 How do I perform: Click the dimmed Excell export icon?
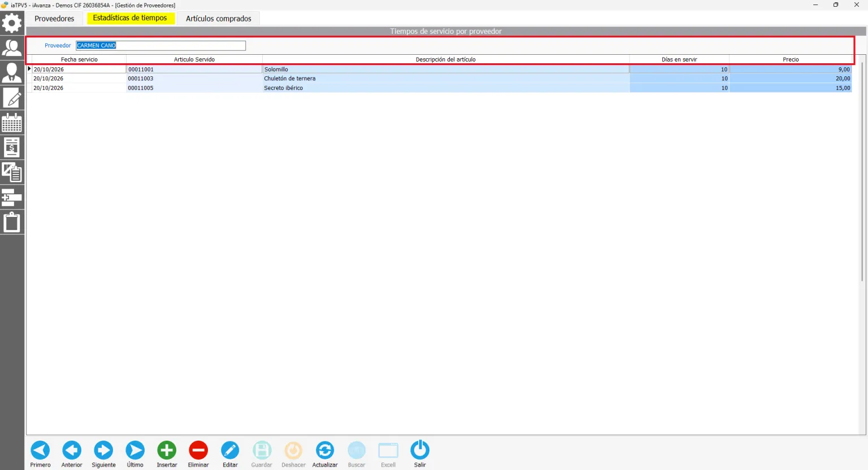pos(388,454)
